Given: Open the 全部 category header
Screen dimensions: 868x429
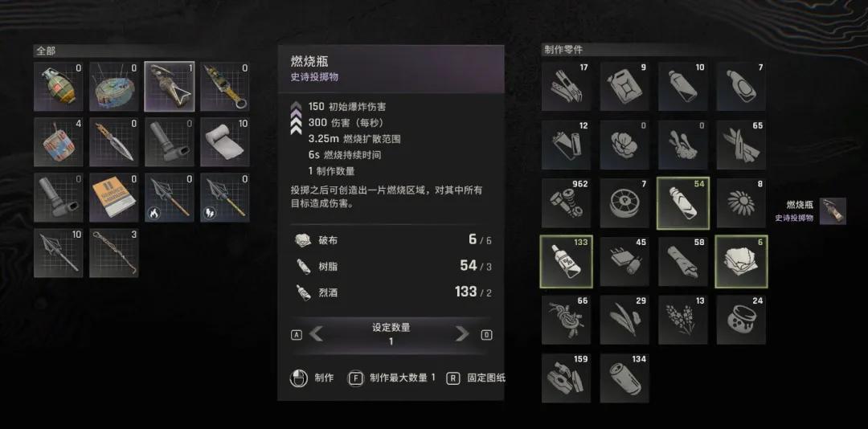Looking at the screenshot, I should click(x=46, y=51).
